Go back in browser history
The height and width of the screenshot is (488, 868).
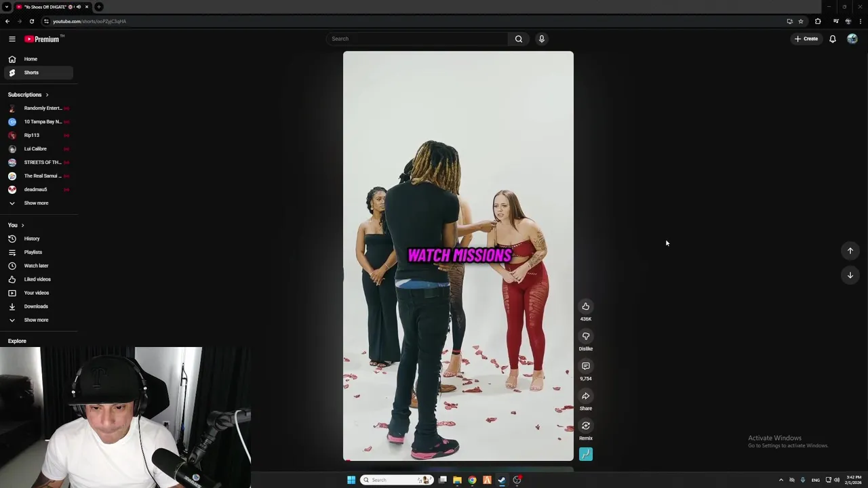tap(7, 21)
